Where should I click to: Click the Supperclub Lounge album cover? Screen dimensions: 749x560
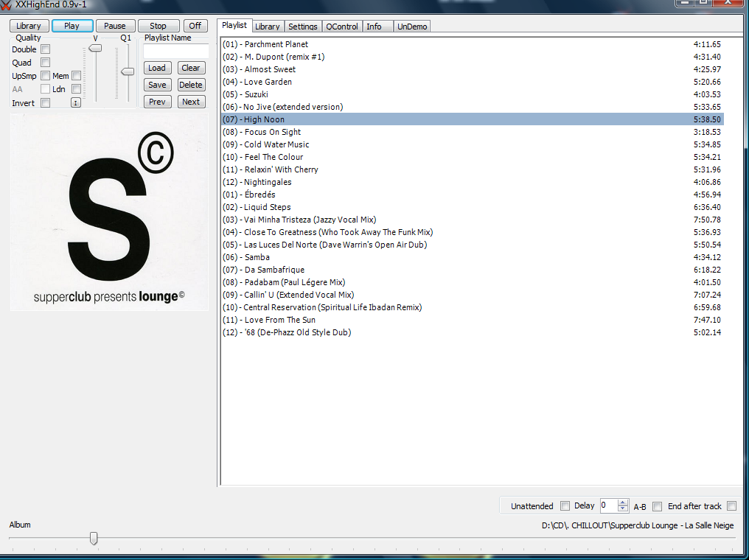(109, 212)
